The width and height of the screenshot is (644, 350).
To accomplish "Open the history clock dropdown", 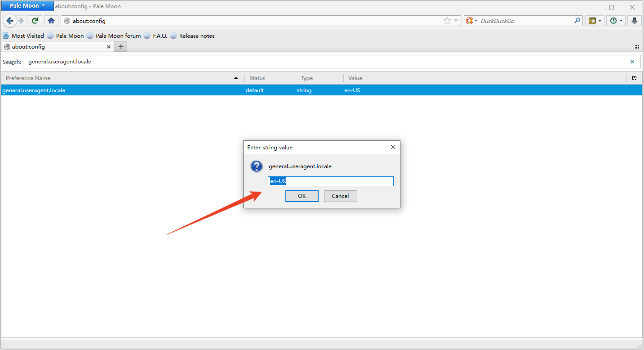I will 615,21.
